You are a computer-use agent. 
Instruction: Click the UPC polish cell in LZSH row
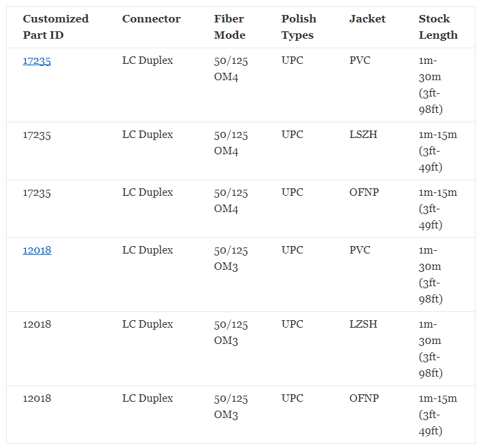[x=293, y=324]
